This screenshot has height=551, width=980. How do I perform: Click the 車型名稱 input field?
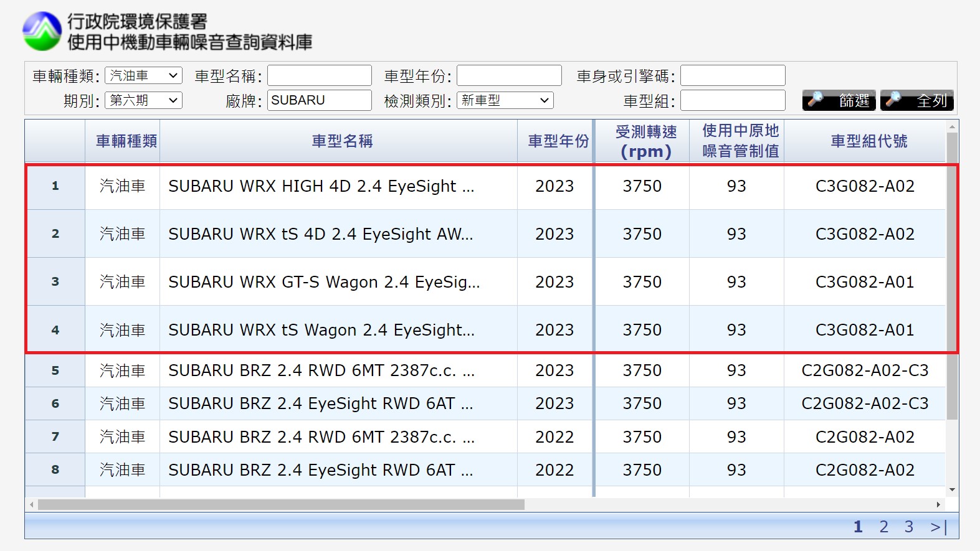click(x=319, y=75)
